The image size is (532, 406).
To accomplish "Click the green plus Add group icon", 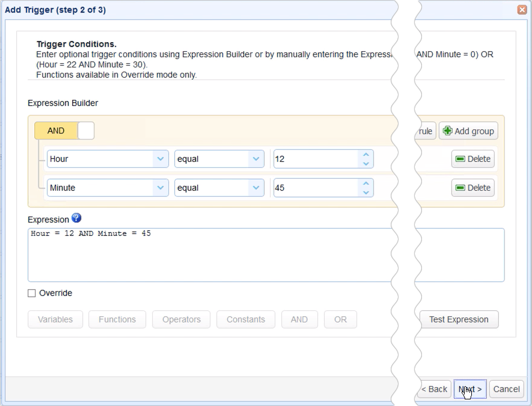I will click(447, 131).
